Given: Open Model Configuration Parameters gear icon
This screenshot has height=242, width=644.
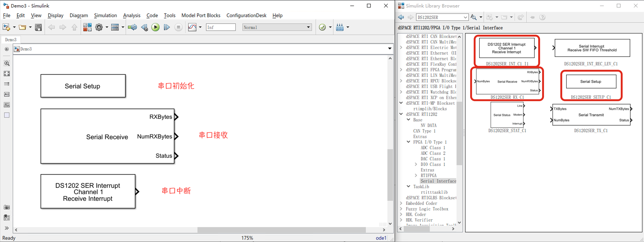Looking at the screenshot, I should [x=99, y=27].
